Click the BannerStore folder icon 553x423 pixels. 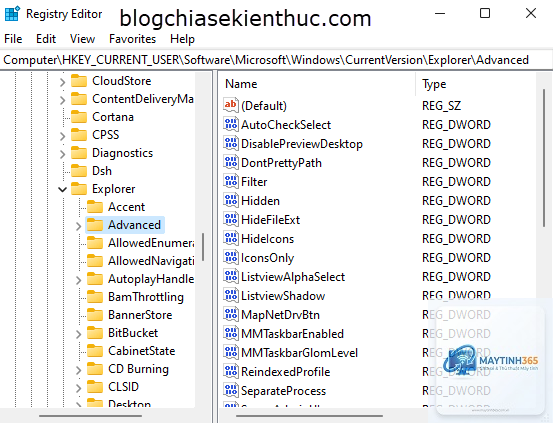(95, 315)
